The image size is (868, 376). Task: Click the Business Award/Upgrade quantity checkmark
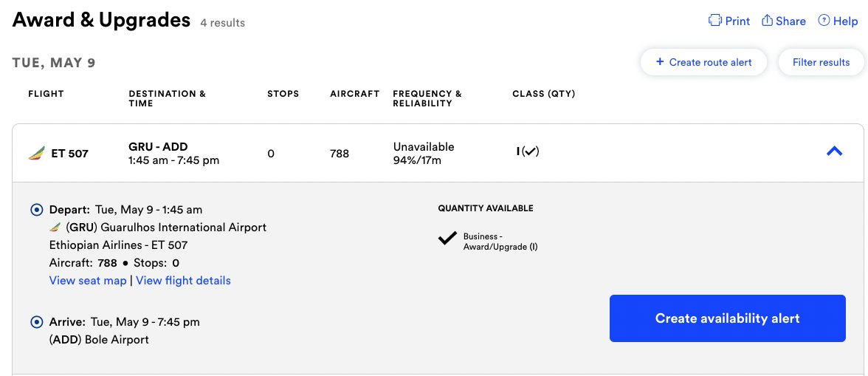pos(447,238)
